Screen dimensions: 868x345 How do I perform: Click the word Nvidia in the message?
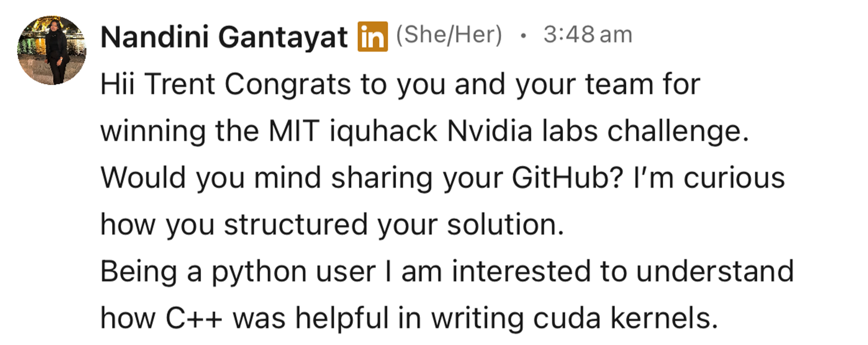(x=490, y=131)
